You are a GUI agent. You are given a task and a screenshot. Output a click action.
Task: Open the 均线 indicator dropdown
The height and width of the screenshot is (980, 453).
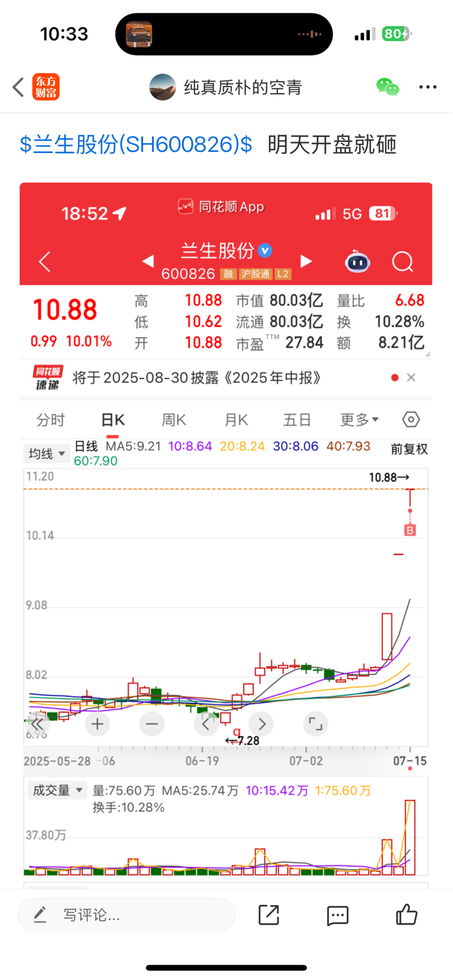tap(47, 454)
